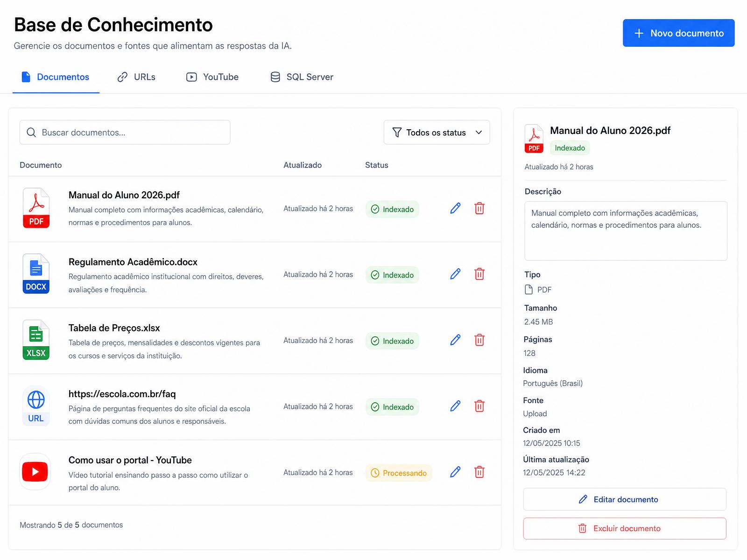This screenshot has height=560, width=747.
Task: Click the XLSX file icon in Tabela row
Action: (x=36, y=340)
